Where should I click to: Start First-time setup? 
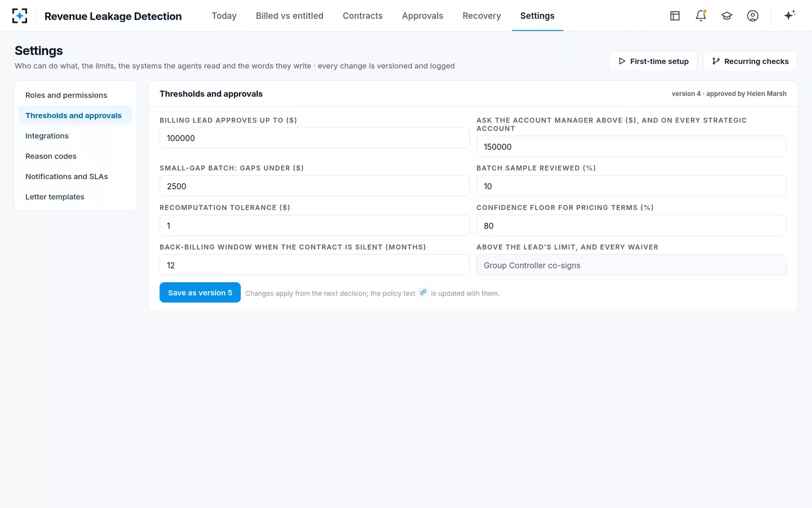[653, 61]
